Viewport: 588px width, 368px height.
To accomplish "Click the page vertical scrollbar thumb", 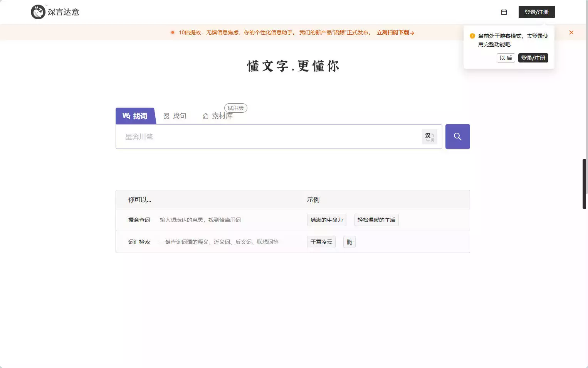I will tap(584, 184).
